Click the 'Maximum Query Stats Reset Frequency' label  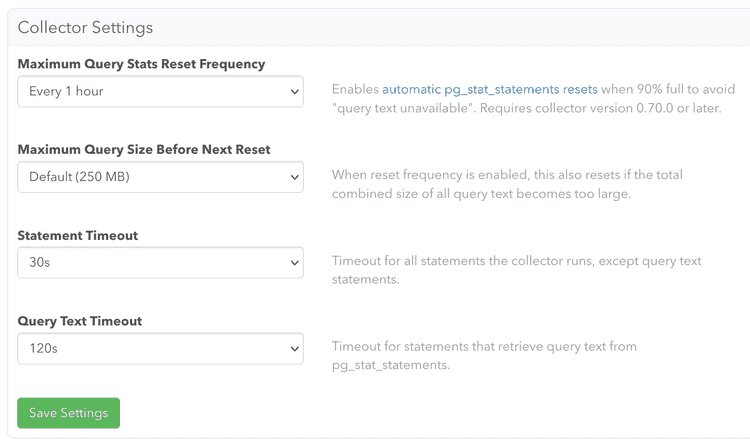(x=141, y=64)
